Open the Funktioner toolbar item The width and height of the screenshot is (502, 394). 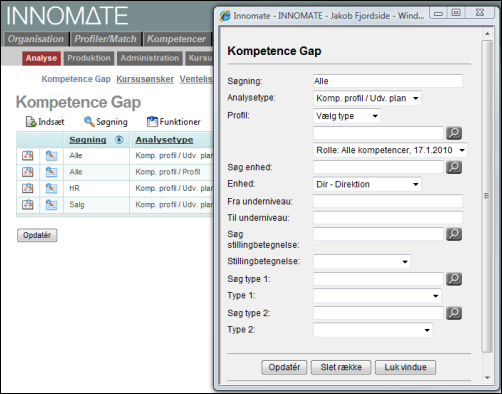[x=174, y=122]
